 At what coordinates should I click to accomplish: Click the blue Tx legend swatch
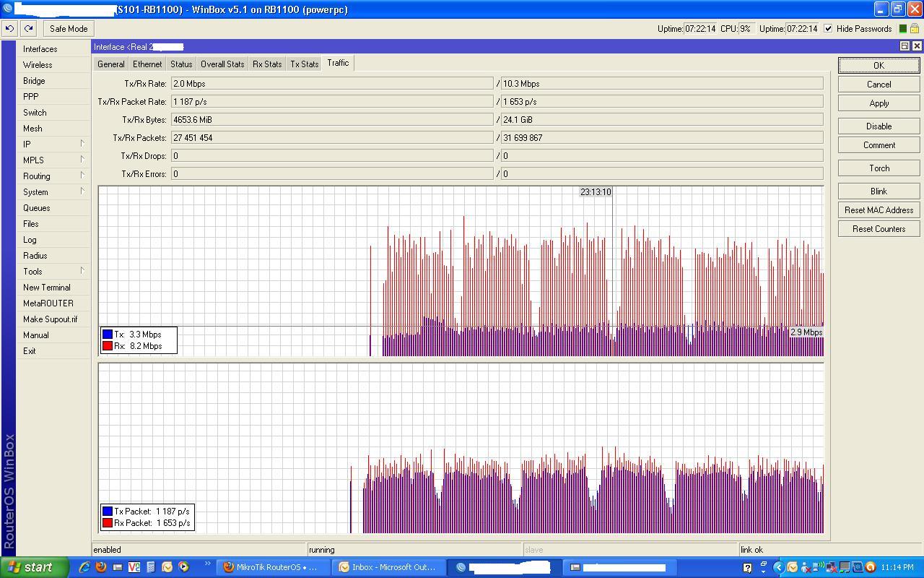click(108, 335)
